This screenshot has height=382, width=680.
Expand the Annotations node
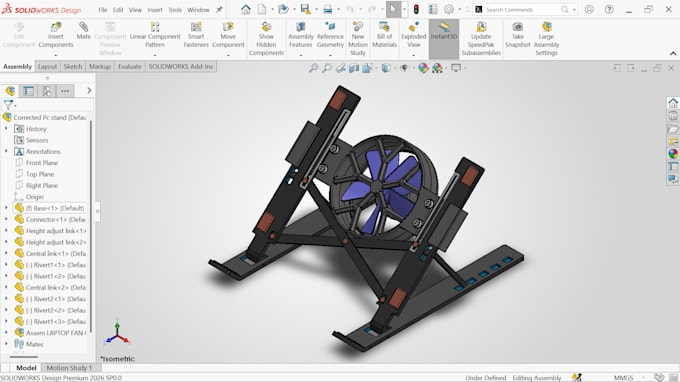click(x=6, y=151)
